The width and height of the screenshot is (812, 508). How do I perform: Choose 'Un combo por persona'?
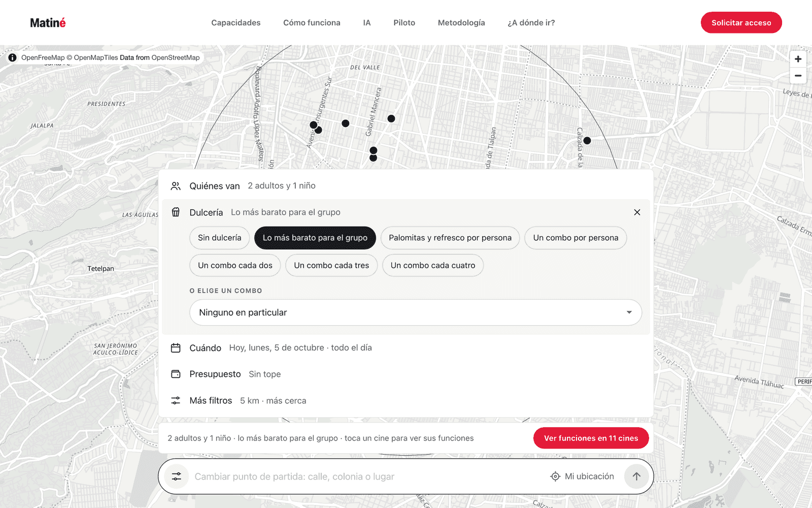(x=576, y=238)
